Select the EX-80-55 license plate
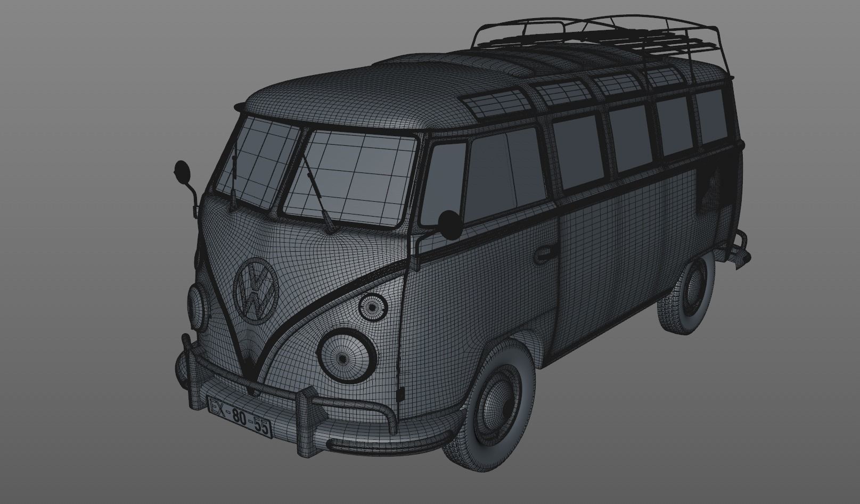860x504 pixels. tap(240, 417)
